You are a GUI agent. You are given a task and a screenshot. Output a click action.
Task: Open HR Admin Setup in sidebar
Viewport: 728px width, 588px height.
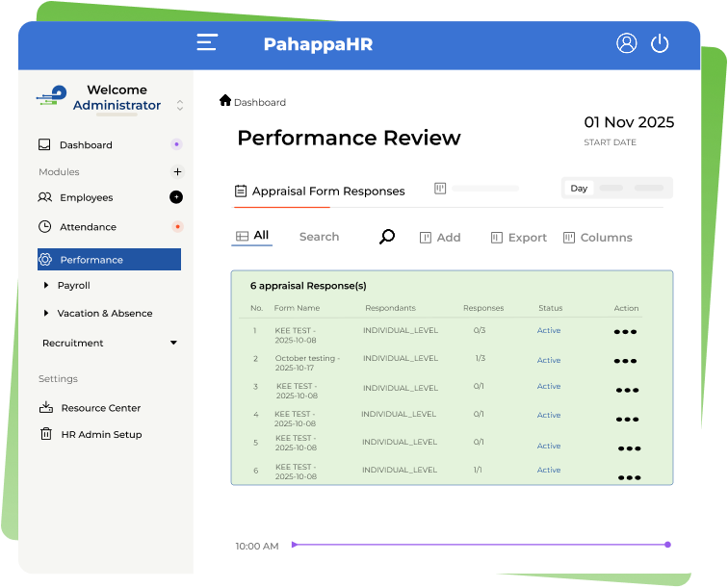point(100,435)
